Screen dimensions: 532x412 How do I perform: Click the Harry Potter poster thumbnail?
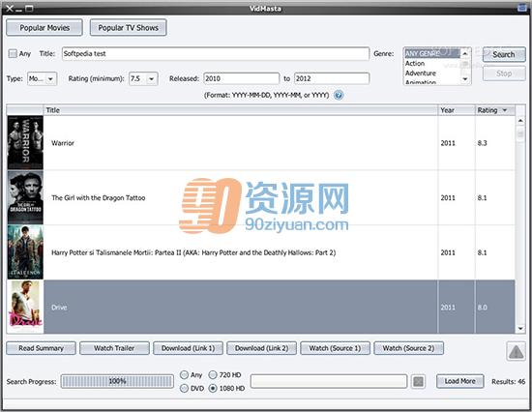point(25,252)
